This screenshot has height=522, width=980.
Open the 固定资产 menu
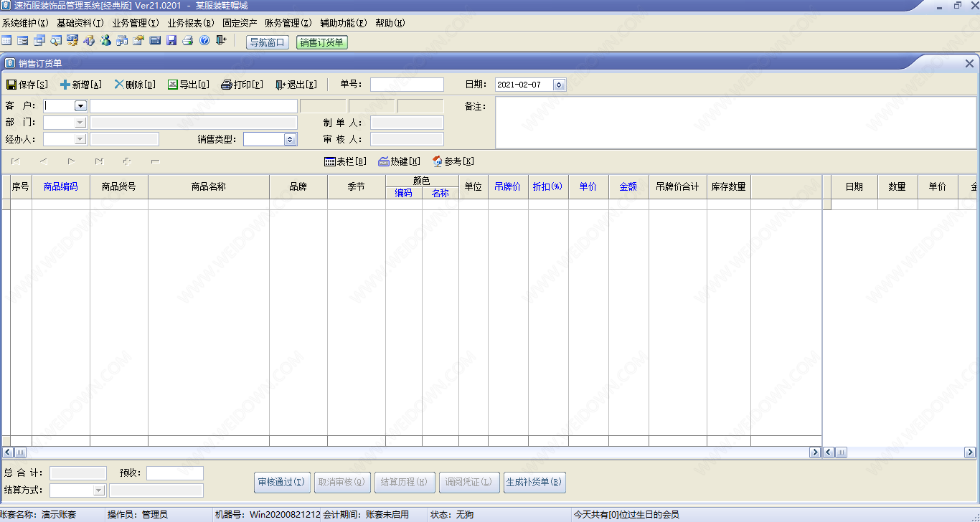pyautogui.click(x=240, y=23)
